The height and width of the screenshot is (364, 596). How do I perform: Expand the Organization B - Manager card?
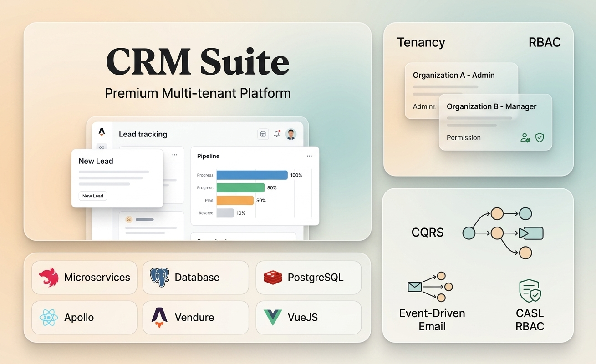click(x=491, y=106)
